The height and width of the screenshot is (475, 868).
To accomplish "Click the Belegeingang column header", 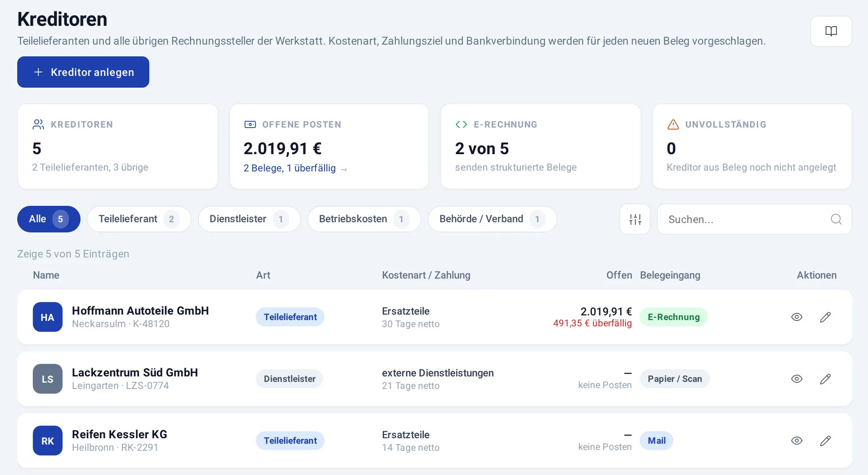I will pyautogui.click(x=670, y=275).
